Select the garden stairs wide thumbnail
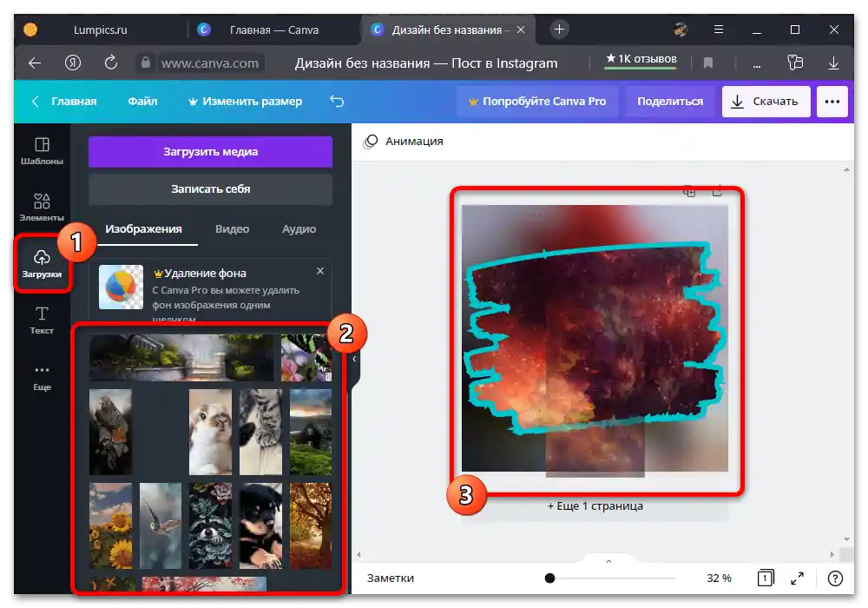This screenshot has height=608, width=868. (181, 358)
